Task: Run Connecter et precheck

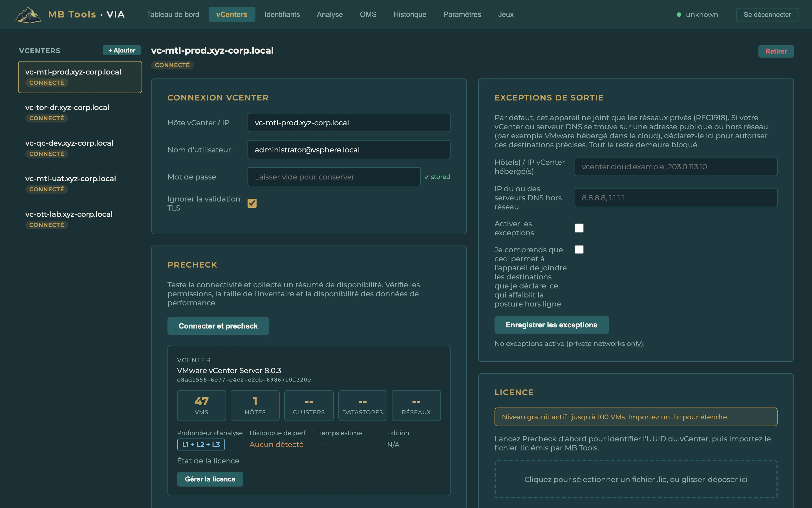Action: [218, 326]
